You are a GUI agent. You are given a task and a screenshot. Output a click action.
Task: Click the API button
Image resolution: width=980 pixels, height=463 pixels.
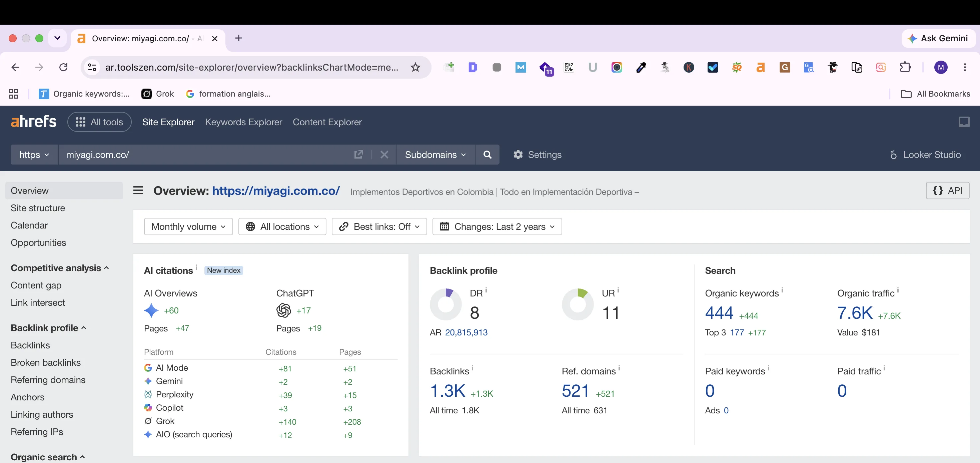tap(947, 191)
